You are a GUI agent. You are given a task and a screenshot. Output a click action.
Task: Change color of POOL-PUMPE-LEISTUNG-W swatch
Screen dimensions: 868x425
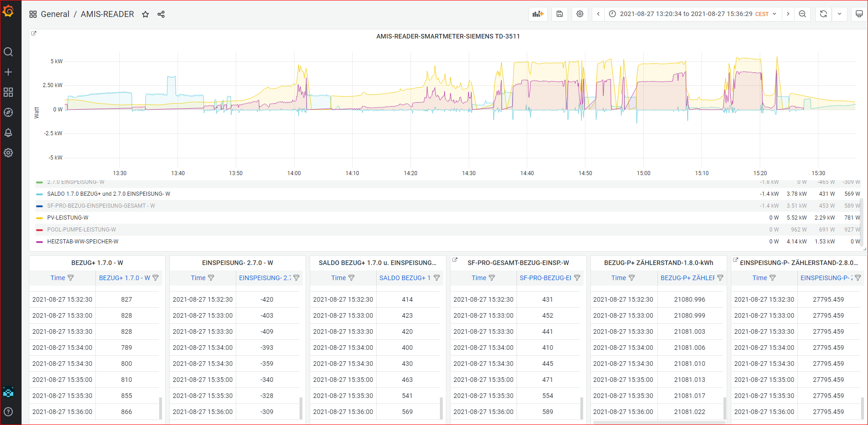(39, 230)
